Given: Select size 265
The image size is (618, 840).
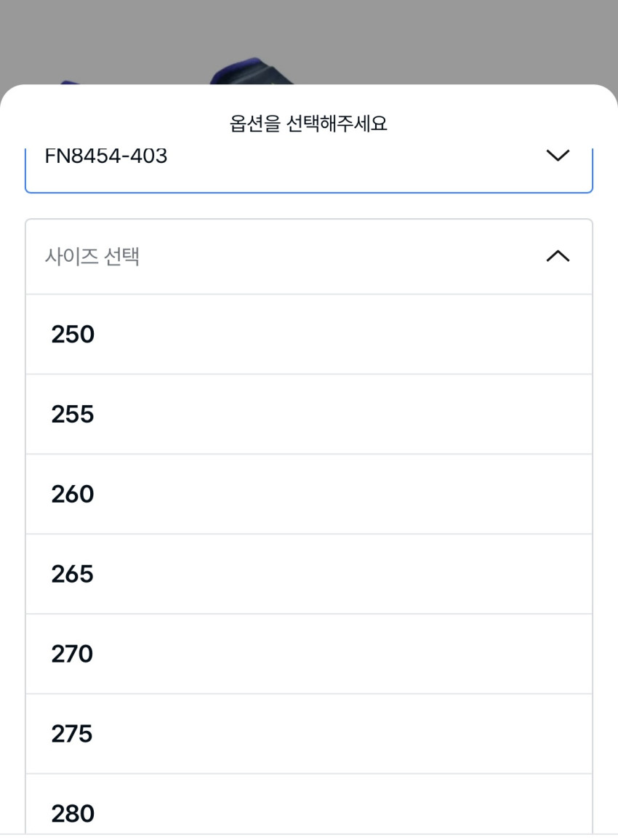Looking at the screenshot, I should pyautogui.click(x=309, y=575).
